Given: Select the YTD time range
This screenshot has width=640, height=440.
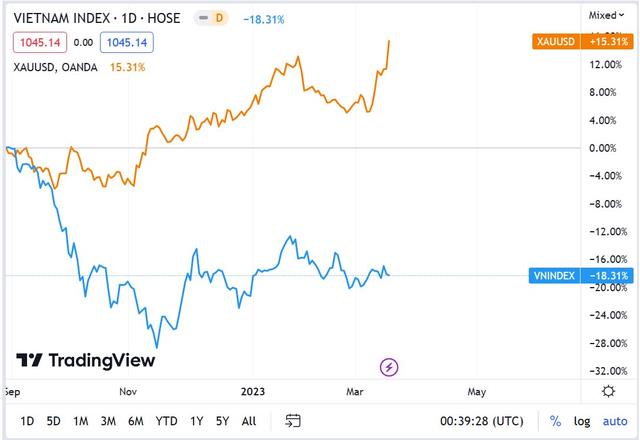Looking at the screenshot, I should (x=167, y=420).
